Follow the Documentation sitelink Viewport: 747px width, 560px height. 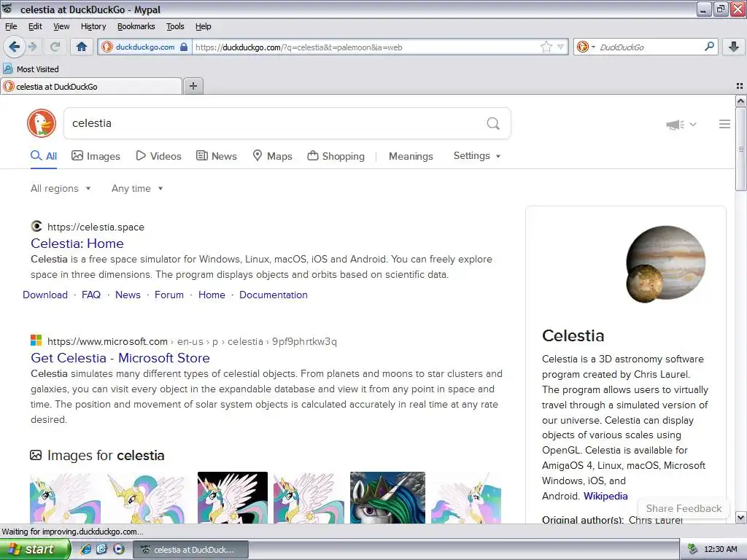click(x=274, y=295)
